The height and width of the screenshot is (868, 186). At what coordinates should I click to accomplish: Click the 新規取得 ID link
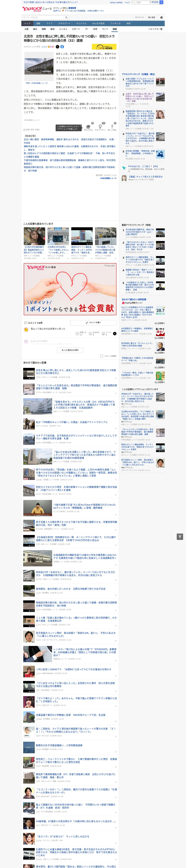pos(72,8)
